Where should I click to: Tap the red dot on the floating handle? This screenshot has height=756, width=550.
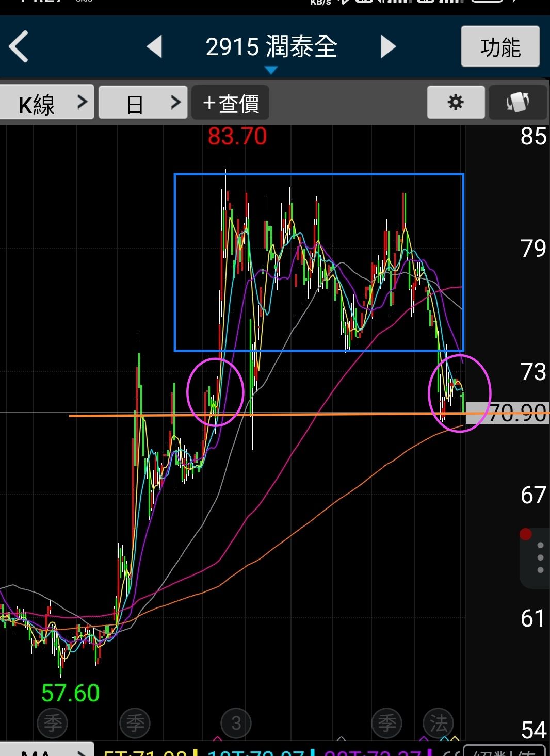pyautogui.click(x=526, y=534)
